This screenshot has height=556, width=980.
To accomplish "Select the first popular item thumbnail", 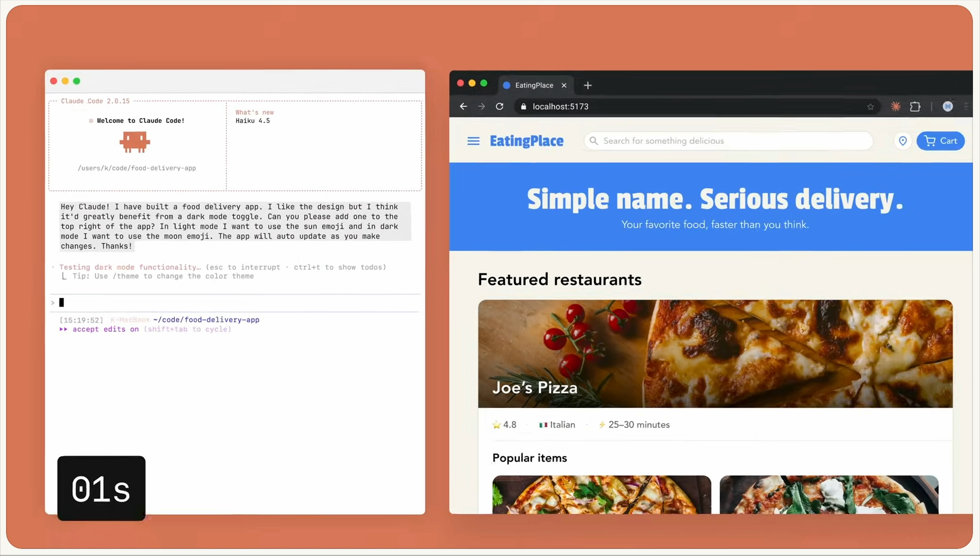I will [601, 494].
